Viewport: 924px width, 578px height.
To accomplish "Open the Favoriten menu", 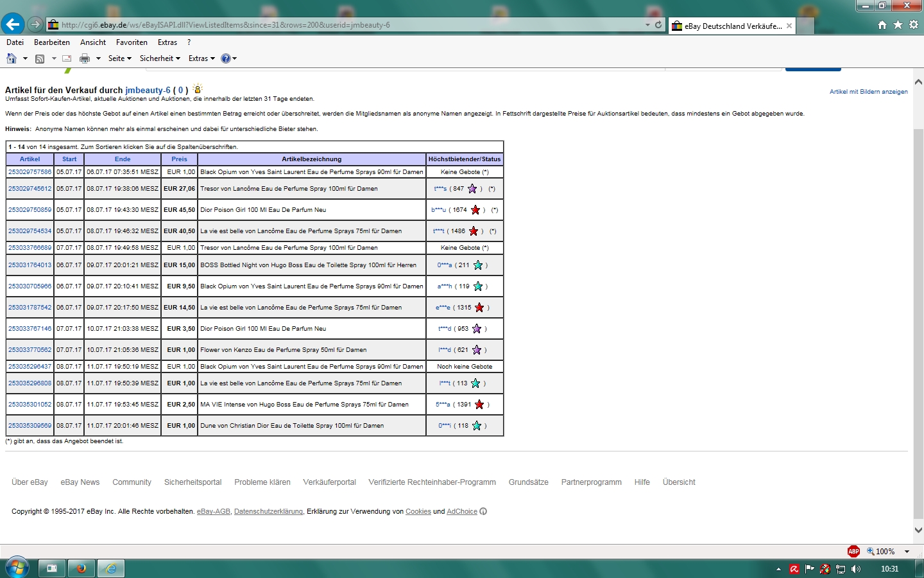I will pyautogui.click(x=132, y=42).
